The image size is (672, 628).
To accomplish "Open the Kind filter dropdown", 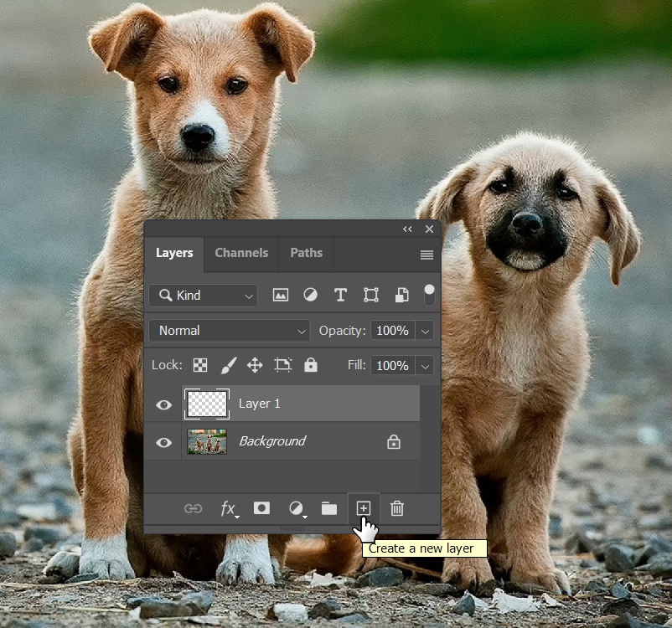I will [202, 296].
